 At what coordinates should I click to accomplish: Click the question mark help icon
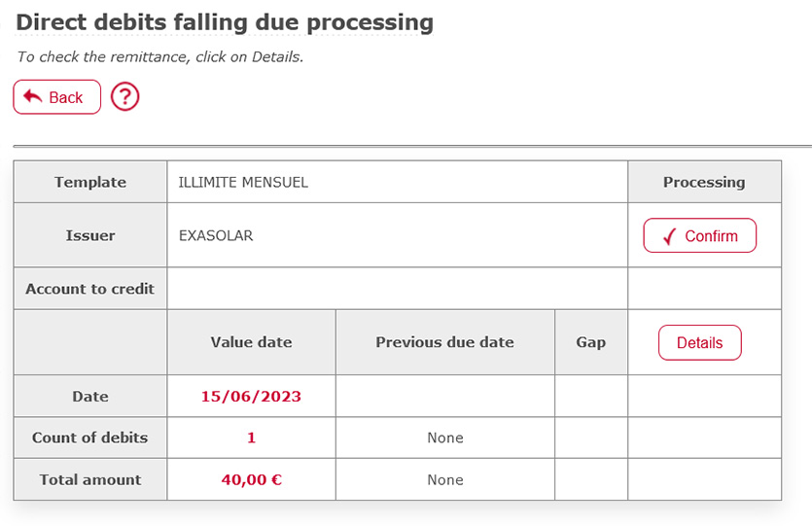tap(125, 97)
